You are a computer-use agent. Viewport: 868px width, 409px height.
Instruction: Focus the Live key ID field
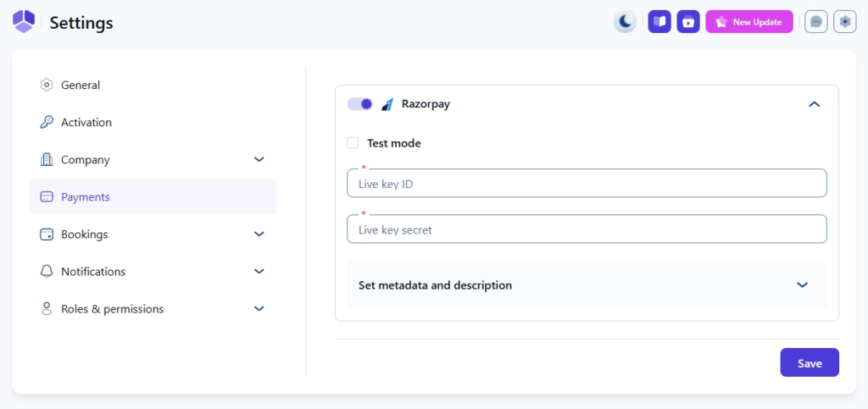click(587, 184)
